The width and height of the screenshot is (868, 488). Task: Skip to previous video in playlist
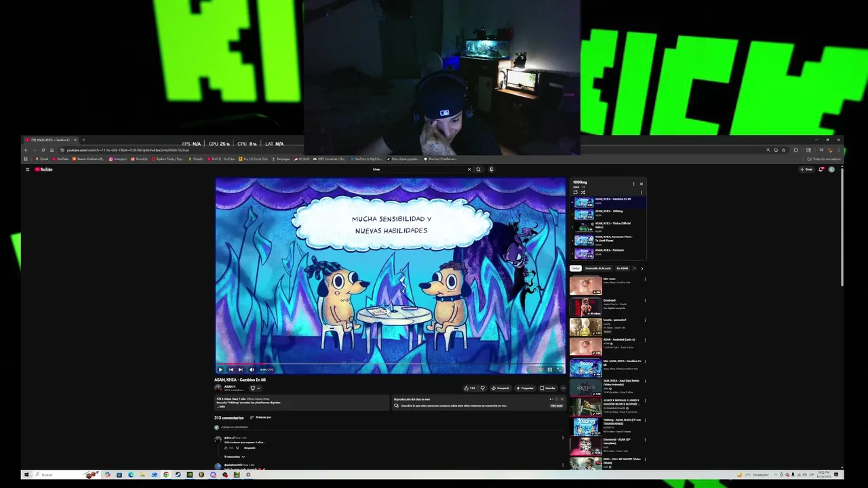tap(231, 369)
